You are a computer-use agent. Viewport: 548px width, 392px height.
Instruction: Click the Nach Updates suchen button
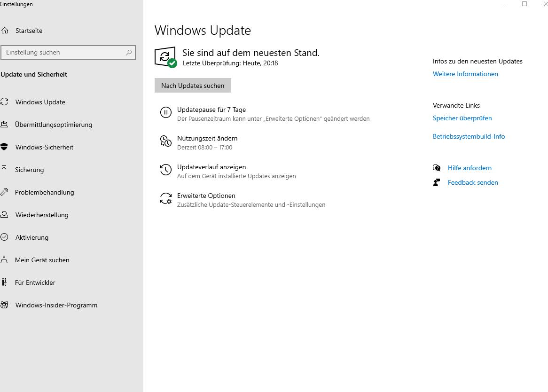coord(193,85)
